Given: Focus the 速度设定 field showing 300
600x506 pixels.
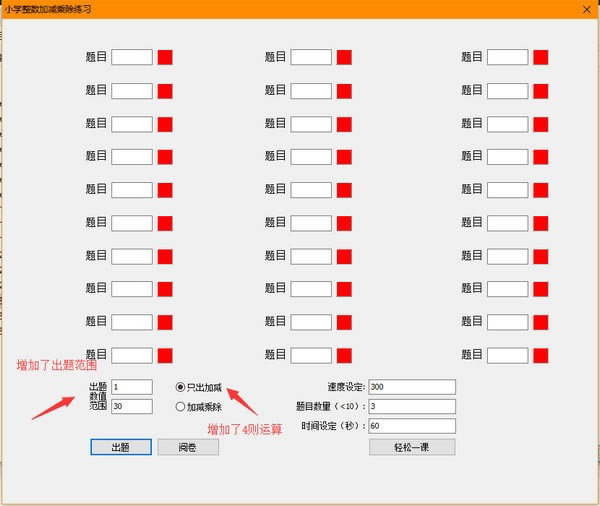Looking at the screenshot, I should (411, 387).
